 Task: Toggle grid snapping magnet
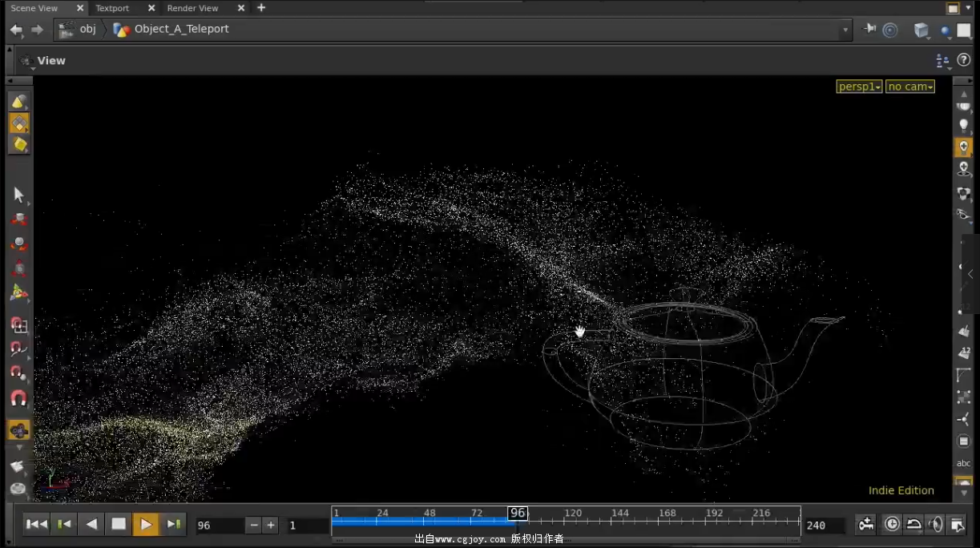pyautogui.click(x=19, y=324)
